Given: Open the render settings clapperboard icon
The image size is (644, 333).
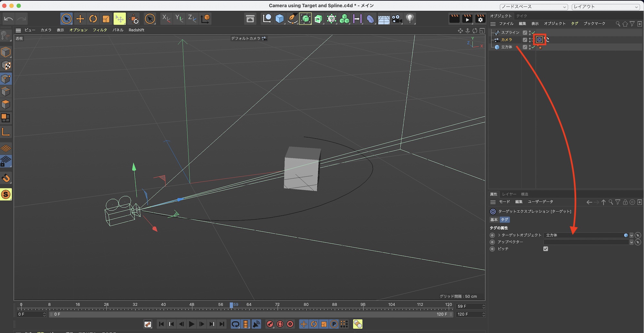Looking at the screenshot, I should [480, 19].
